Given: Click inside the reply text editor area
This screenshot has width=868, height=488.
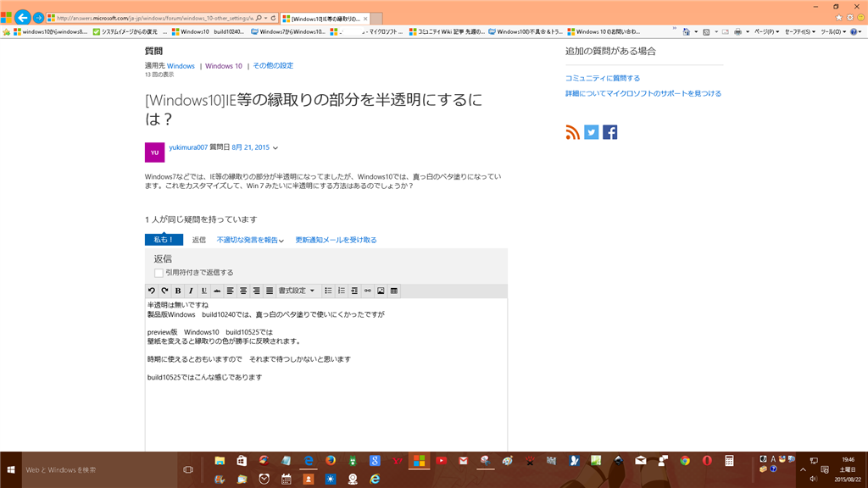Looking at the screenshot, I should (326, 374).
